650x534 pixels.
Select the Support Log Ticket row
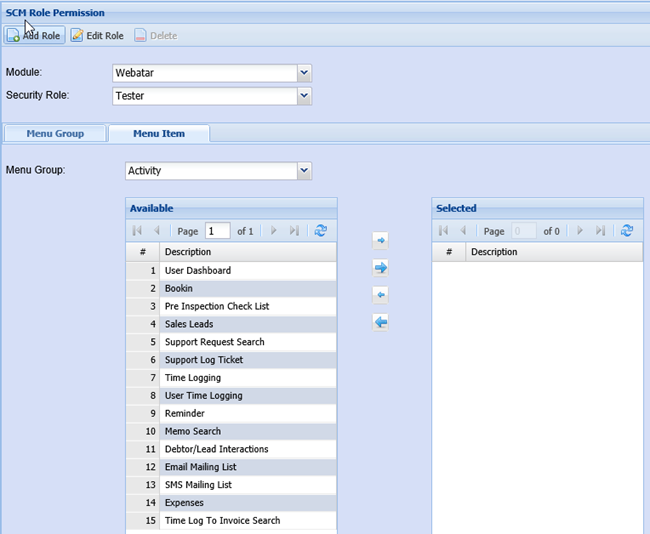pyautogui.click(x=203, y=360)
